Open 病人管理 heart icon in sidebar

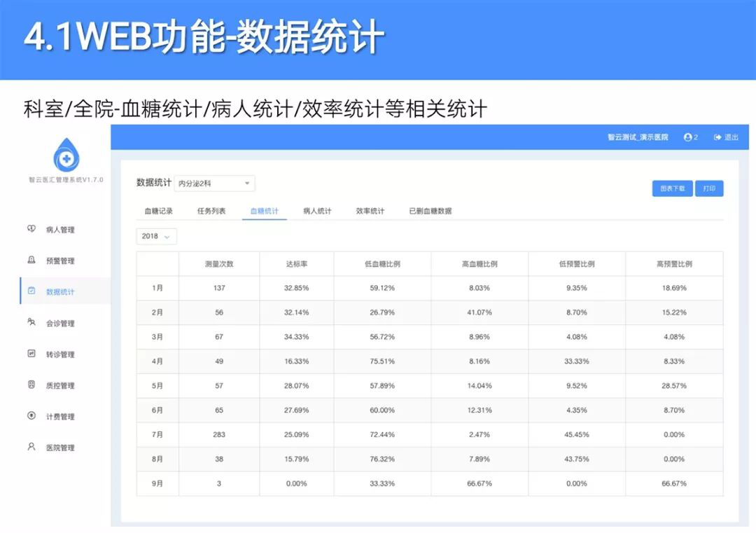[31, 228]
